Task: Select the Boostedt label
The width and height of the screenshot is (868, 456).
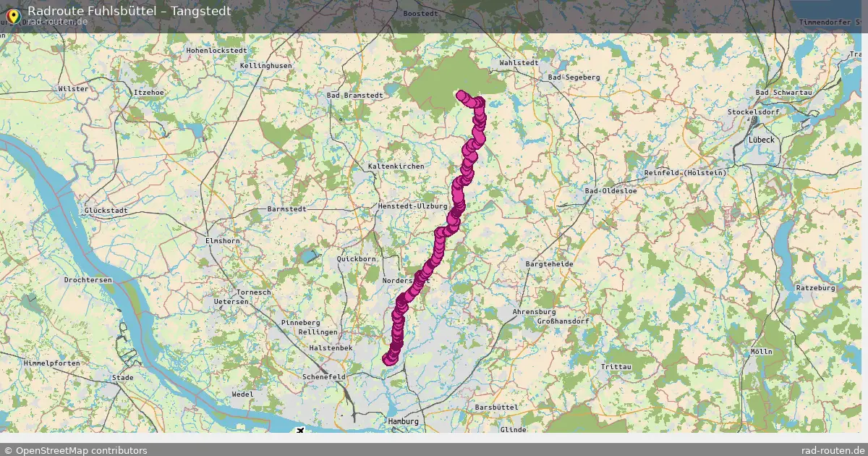Action: coord(421,14)
